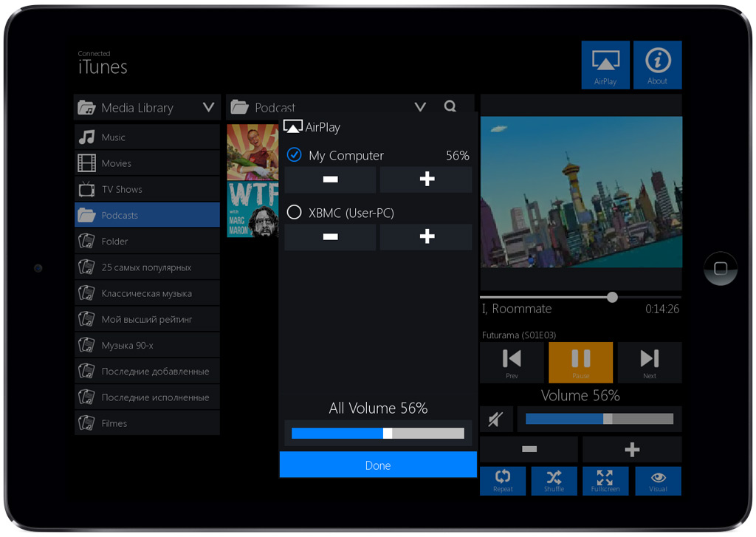756x537 pixels.
Task: Open the Visual eye icon
Action: pos(658,480)
